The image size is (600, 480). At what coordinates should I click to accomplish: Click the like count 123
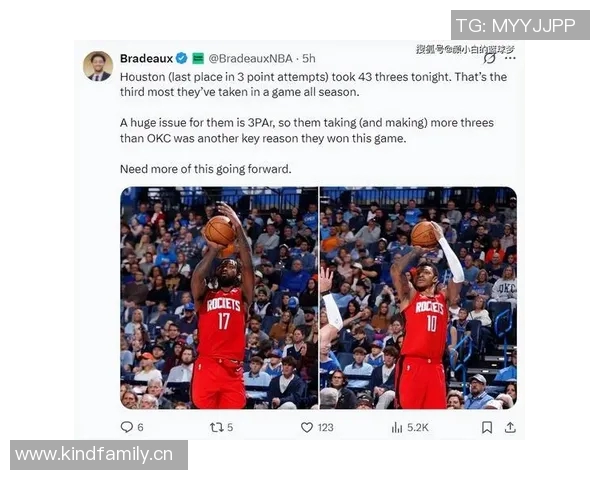325,427
